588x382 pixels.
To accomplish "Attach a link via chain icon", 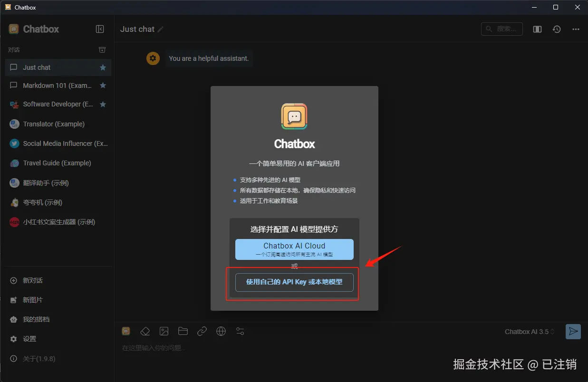I will point(202,331).
